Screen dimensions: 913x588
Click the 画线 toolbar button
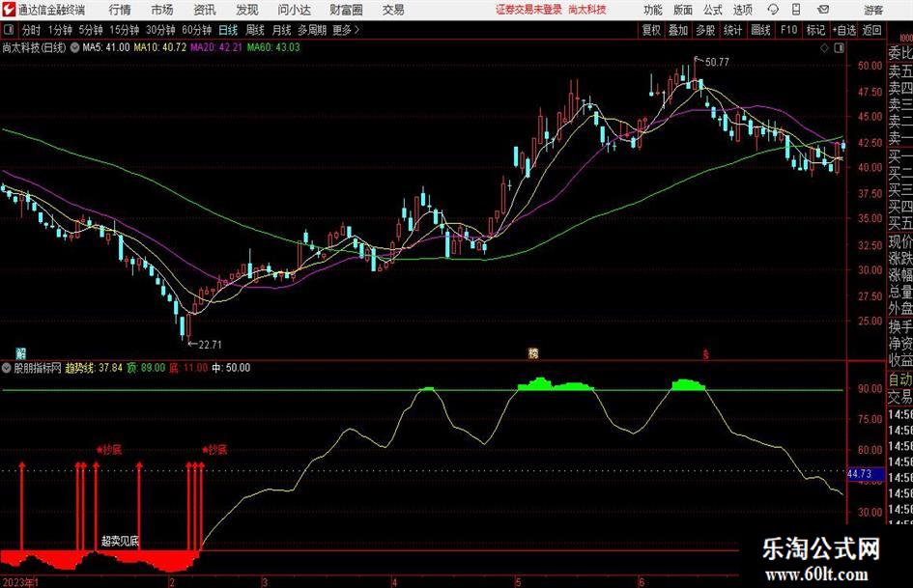[760, 30]
